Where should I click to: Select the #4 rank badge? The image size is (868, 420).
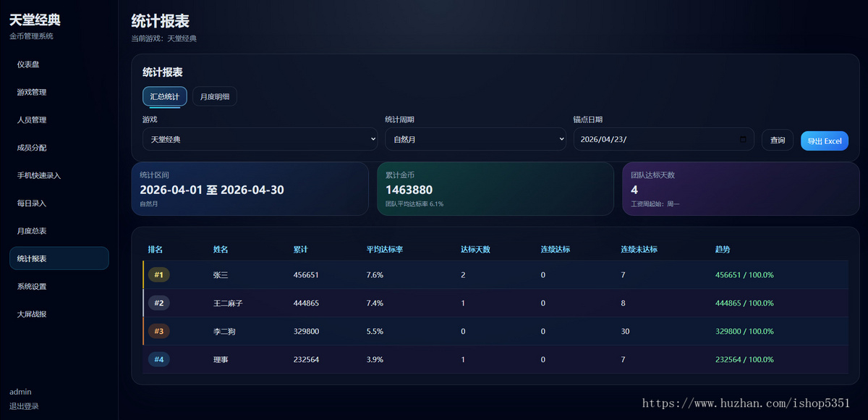pos(159,359)
